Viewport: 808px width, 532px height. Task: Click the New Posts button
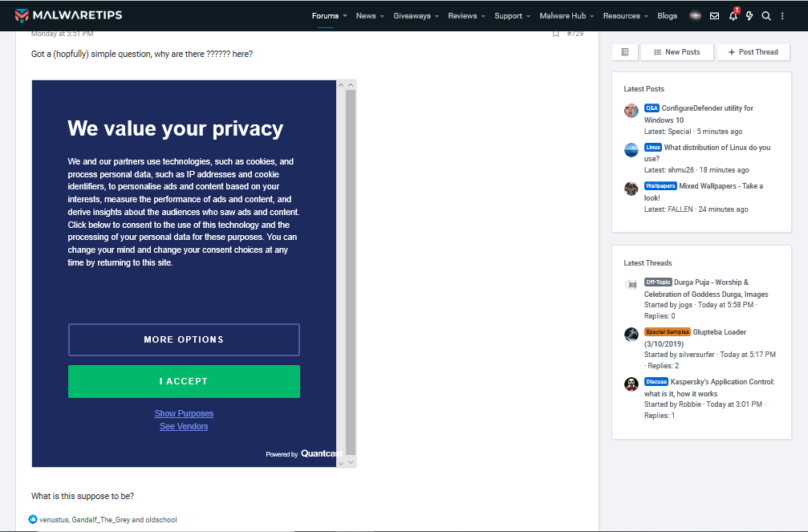pyautogui.click(x=676, y=52)
